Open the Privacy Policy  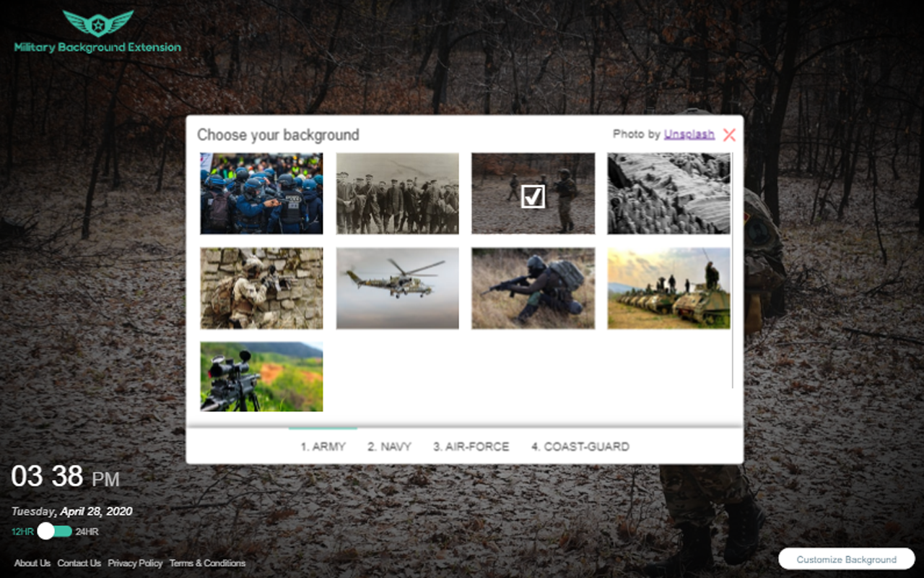coord(134,563)
